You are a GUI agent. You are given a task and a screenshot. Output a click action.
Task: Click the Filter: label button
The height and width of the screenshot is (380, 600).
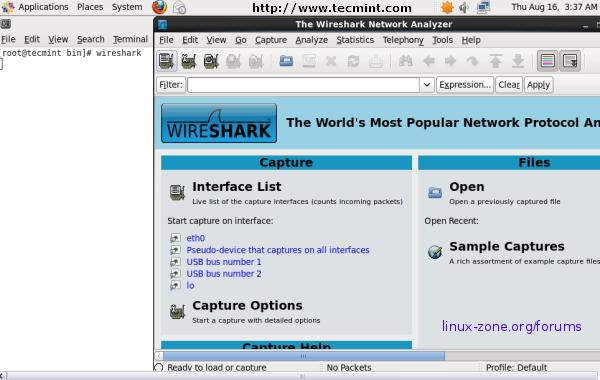170,85
